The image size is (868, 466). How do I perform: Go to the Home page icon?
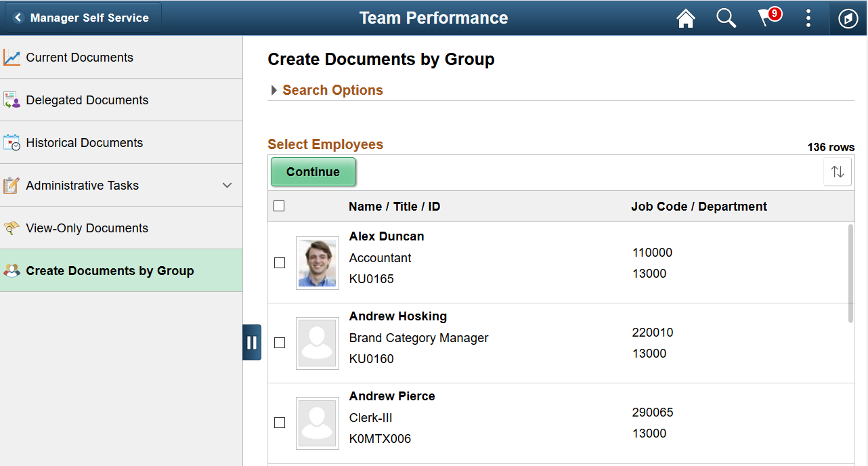[x=686, y=18]
